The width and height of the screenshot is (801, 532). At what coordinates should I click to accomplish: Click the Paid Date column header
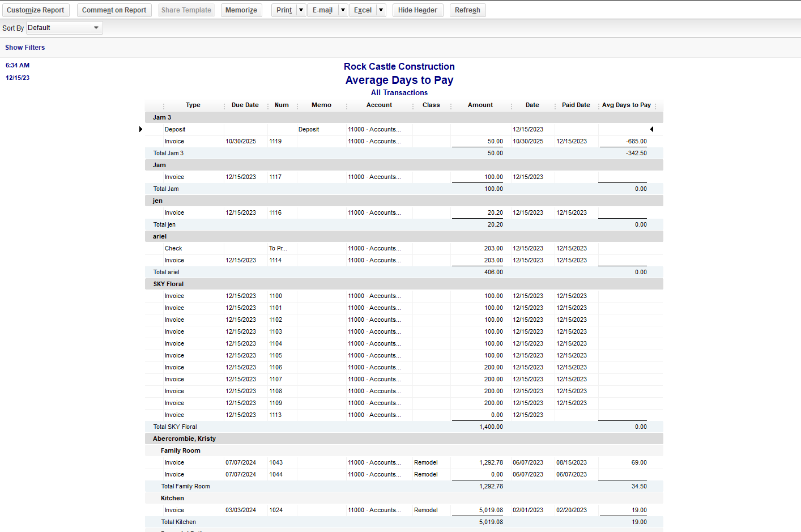pos(576,105)
